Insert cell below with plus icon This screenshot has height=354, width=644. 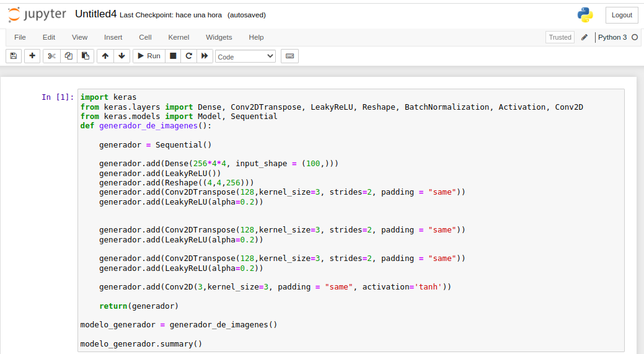[x=32, y=56]
